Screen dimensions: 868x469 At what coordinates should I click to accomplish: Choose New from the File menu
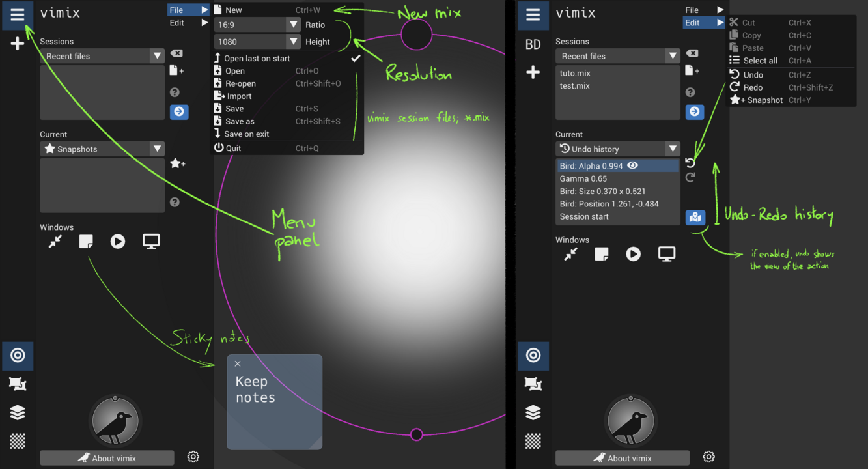(x=287, y=10)
